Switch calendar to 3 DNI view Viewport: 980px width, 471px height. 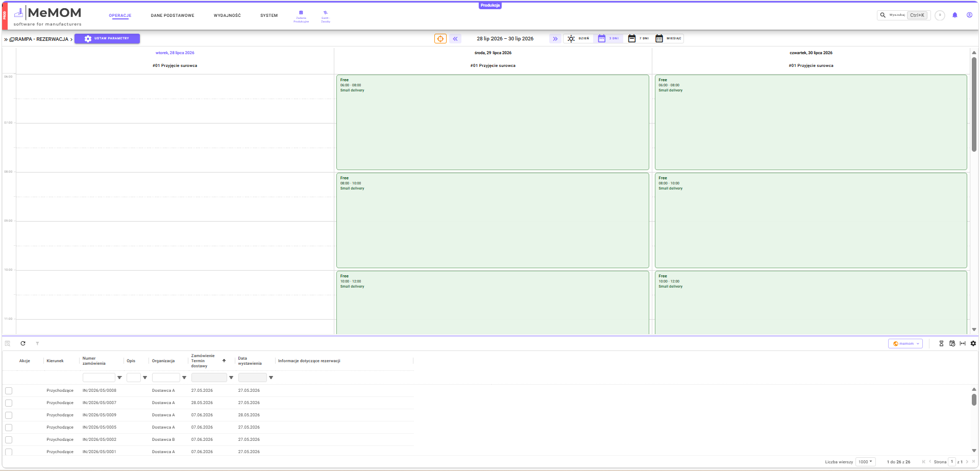[x=608, y=39]
